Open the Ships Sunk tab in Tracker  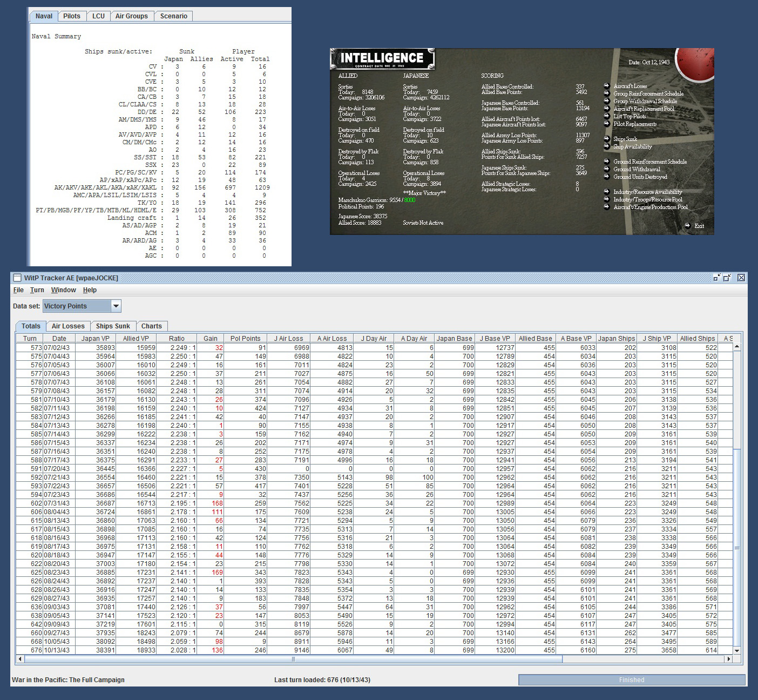(x=113, y=326)
